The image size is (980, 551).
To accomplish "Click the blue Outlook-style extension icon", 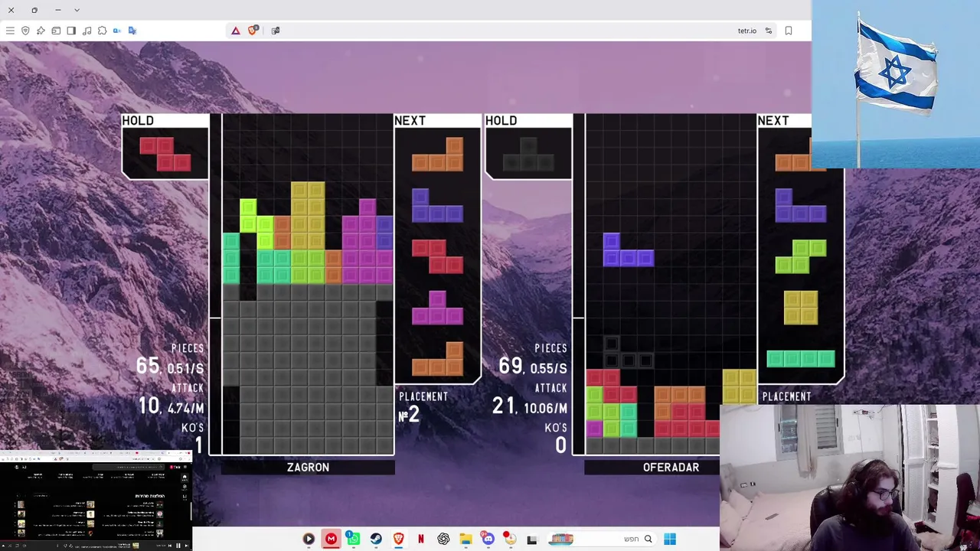I will tap(117, 31).
